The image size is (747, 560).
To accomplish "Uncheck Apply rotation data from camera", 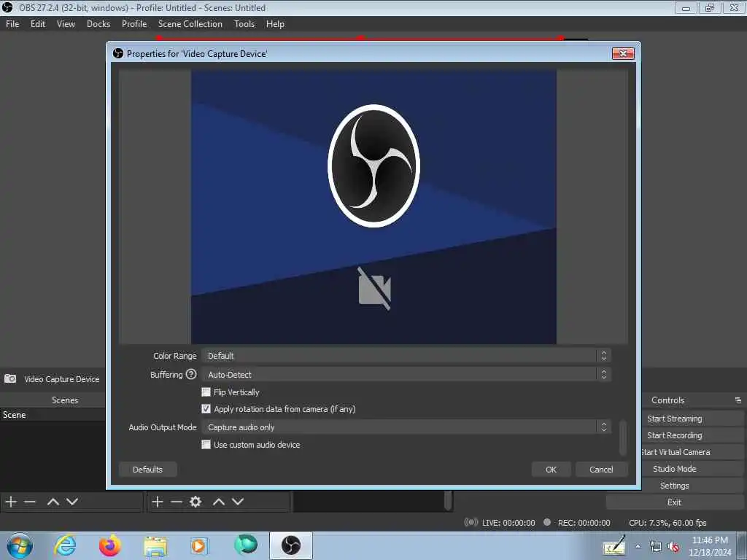I will 206,408.
